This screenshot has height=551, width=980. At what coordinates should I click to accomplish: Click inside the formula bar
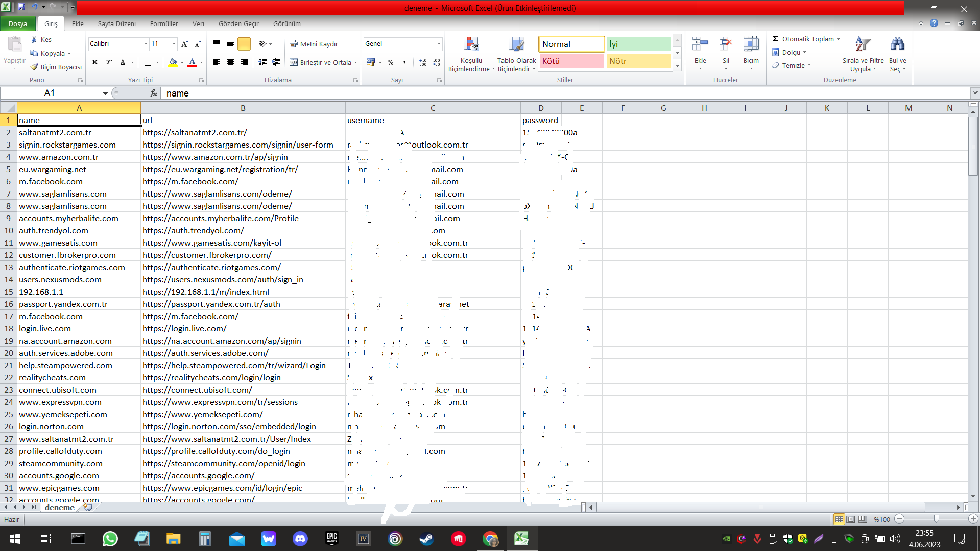point(564,93)
